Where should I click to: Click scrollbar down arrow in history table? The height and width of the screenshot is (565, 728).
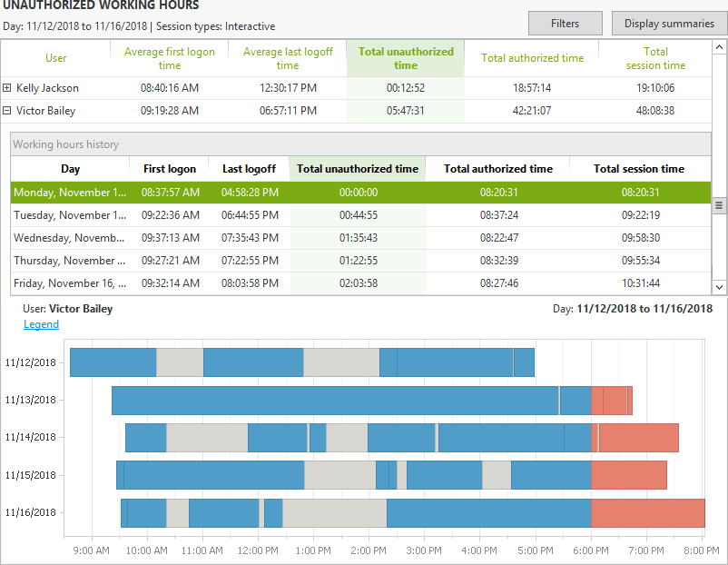[x=720, y=287]
